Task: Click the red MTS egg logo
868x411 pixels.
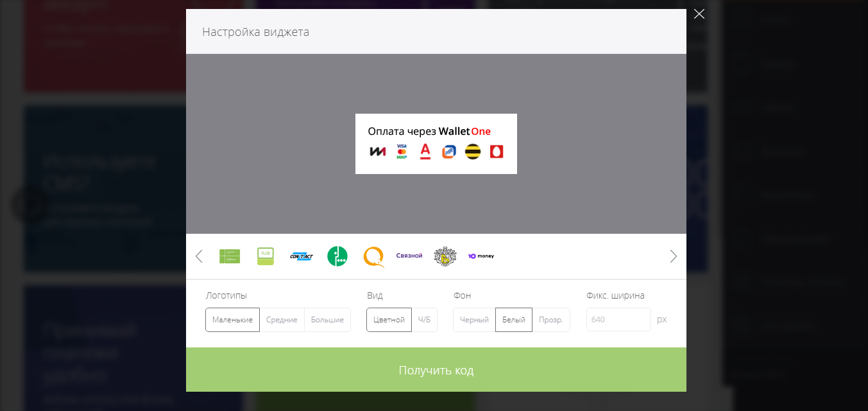Action: click(x=497, y=152)
